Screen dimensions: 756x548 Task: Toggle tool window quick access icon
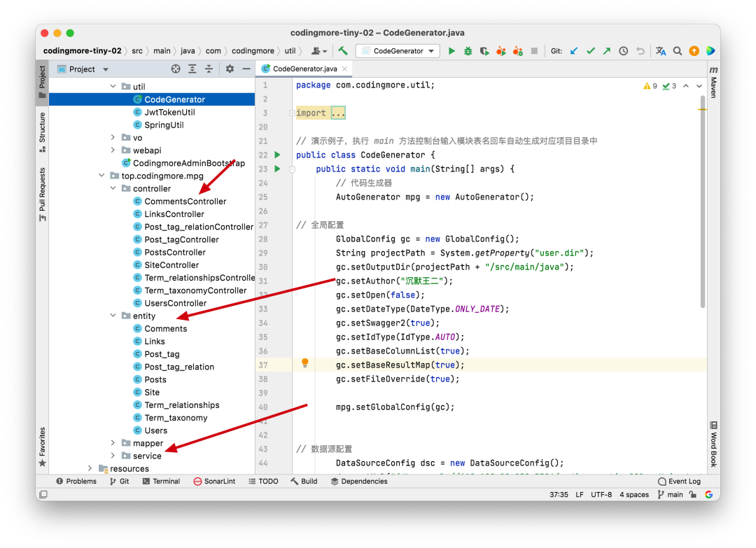(x=43, y=494)
